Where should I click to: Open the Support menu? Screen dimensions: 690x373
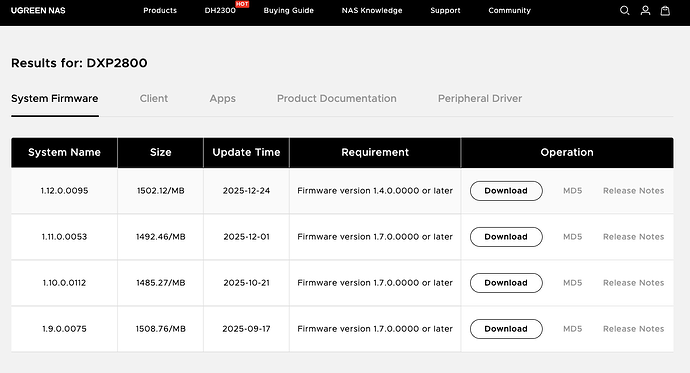[x=445, y=11]
